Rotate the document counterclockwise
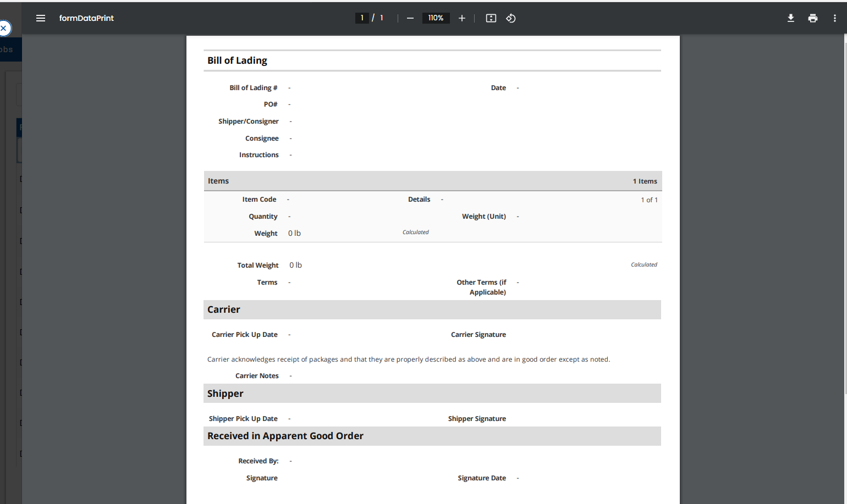847x504 pixels. [x=511, y=18]
